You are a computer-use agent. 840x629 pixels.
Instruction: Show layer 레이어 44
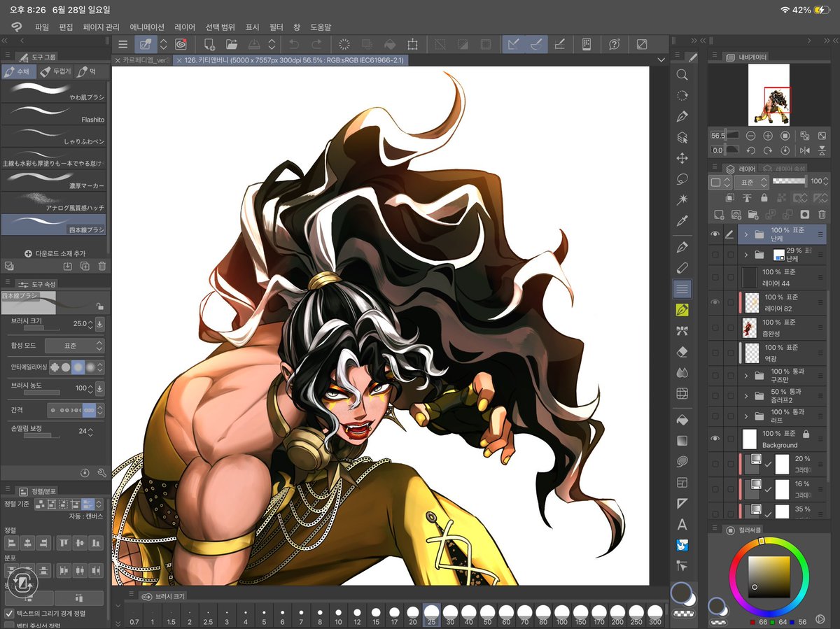click(715, 276)
